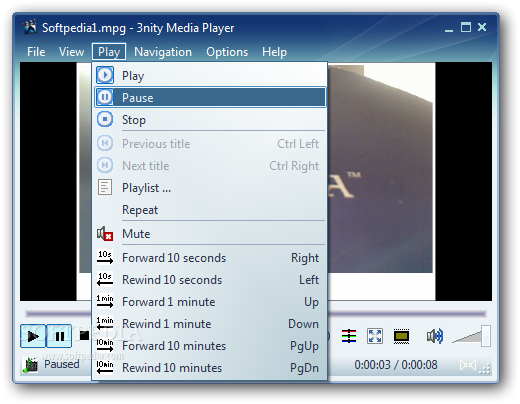Toggle Mute in the Play menu
This screenshot has width=520, height=404.
pyautogui.click(x=210, y=234)
